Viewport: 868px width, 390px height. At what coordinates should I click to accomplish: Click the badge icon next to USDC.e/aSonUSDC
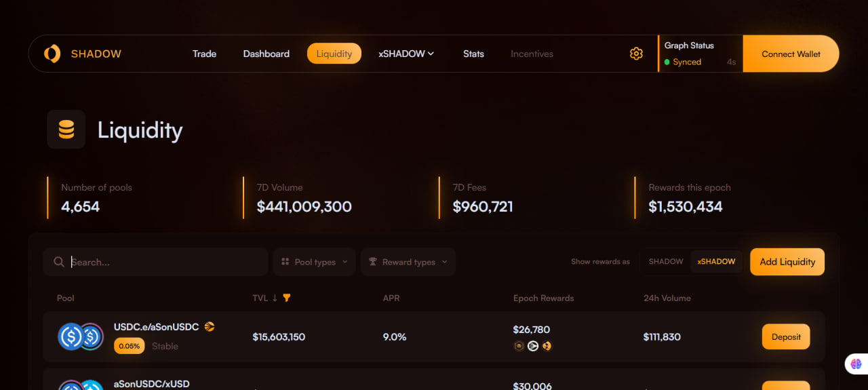(210, 327)
